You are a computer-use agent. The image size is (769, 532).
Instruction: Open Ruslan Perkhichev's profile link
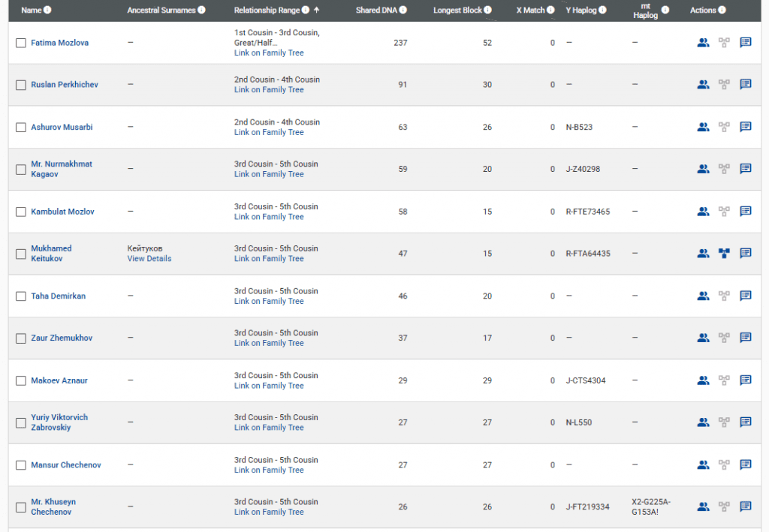click(65, 85)
